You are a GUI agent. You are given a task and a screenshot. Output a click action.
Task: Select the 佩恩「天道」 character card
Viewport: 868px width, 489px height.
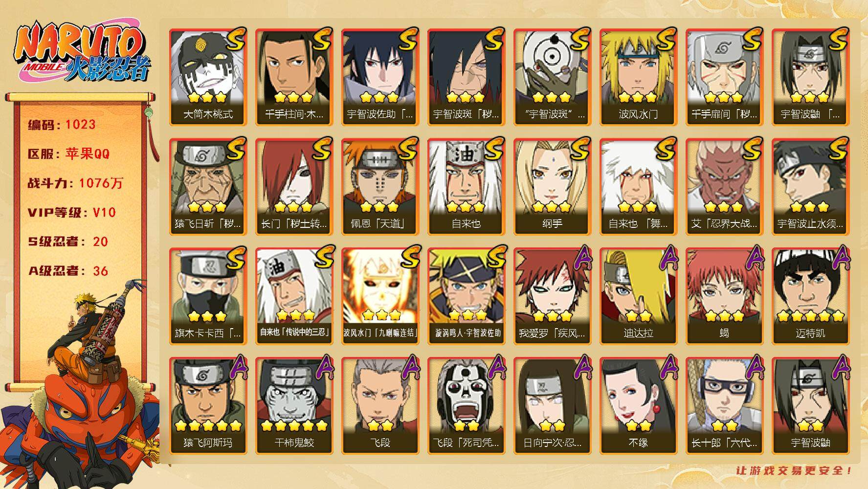[380, 187]
